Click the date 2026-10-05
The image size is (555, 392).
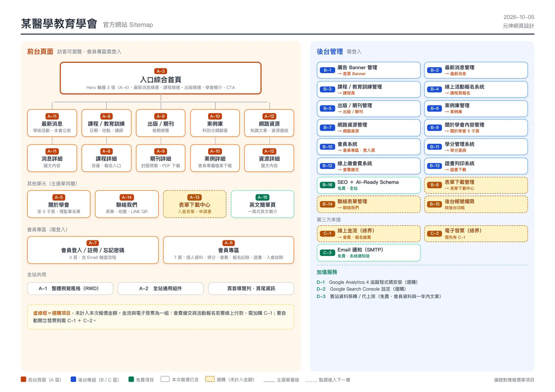(519, 17)
